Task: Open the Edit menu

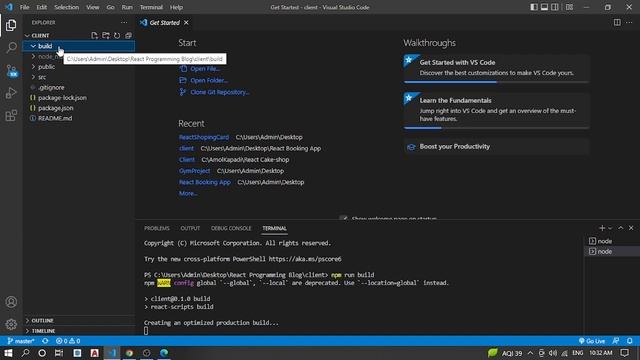Action: 41,7
